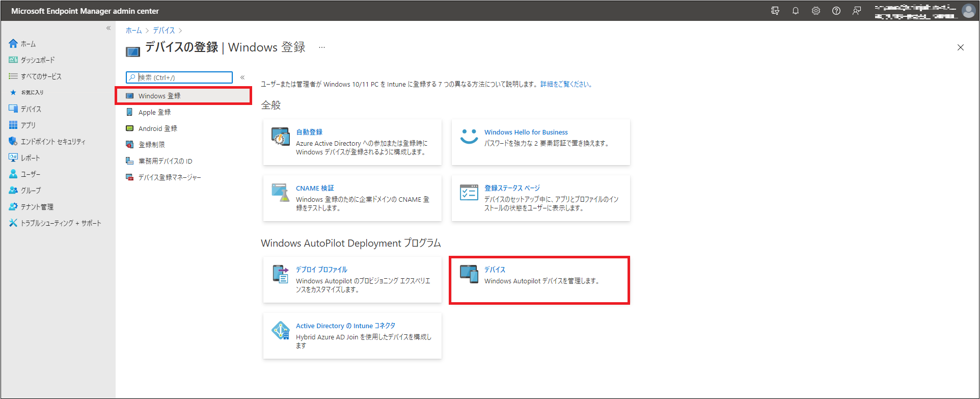Open レポート icon in sidebar
Viewport: 980px width, 399px height.
point(13,157)
